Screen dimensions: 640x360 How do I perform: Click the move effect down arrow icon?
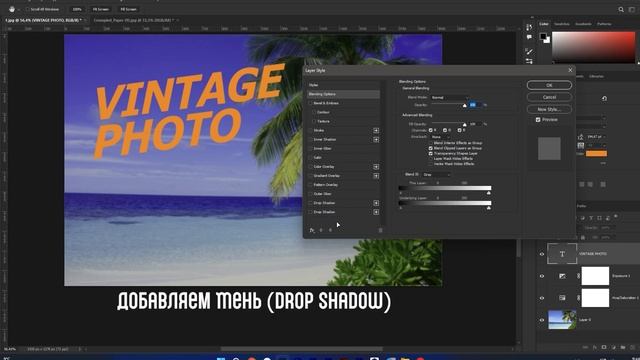[x=331, y=230]
